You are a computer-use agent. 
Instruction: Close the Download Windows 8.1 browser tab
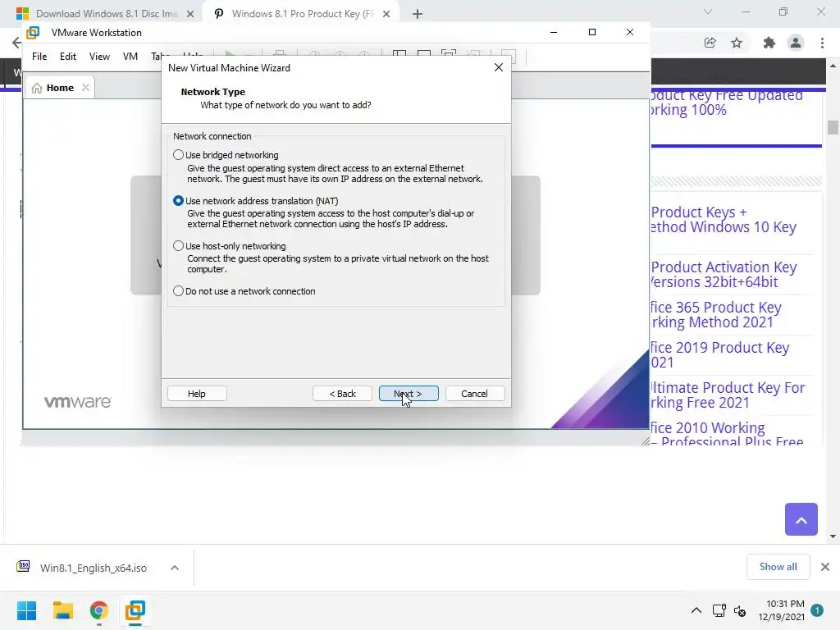tap(190, 14)
